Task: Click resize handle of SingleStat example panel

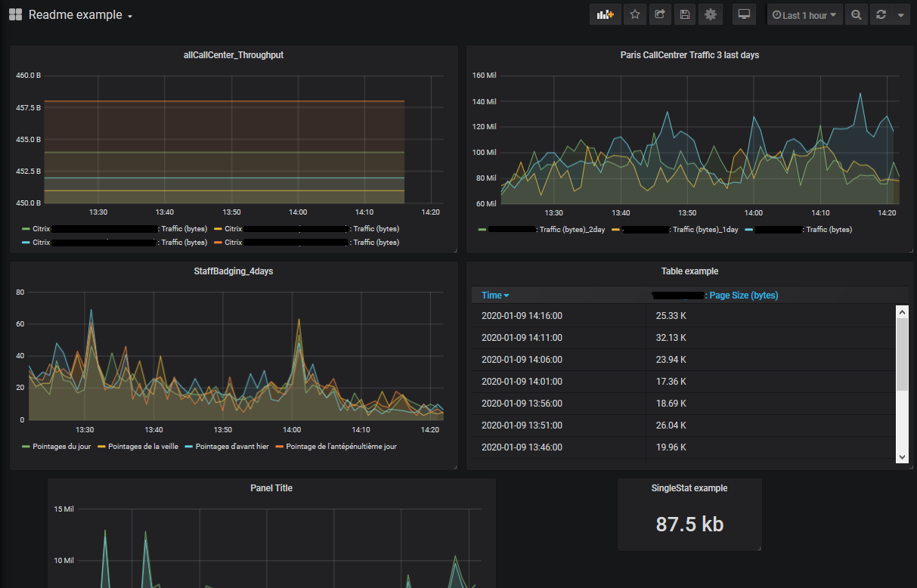Action: pos(758,548)
